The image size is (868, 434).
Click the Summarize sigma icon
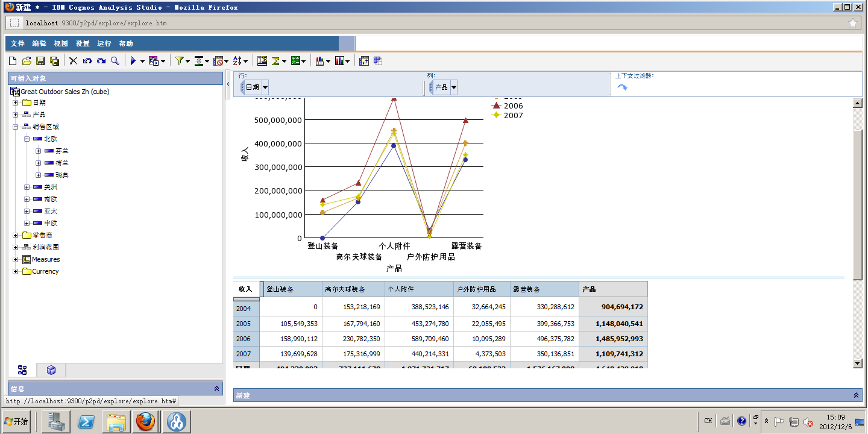point(275,61)
